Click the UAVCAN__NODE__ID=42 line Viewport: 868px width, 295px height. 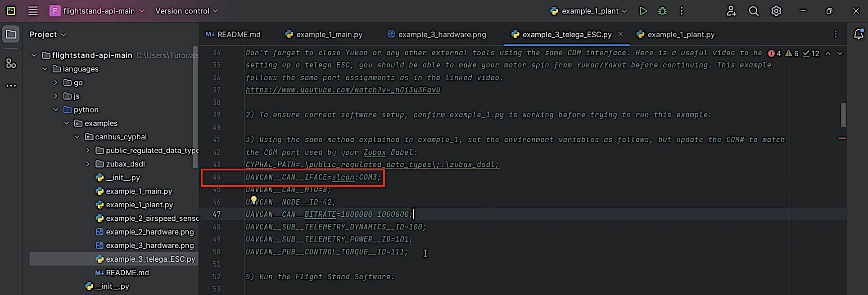290,202
